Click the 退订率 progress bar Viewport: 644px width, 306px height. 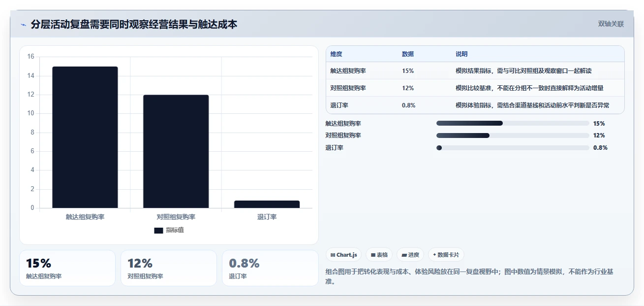(x=513, y=147)
